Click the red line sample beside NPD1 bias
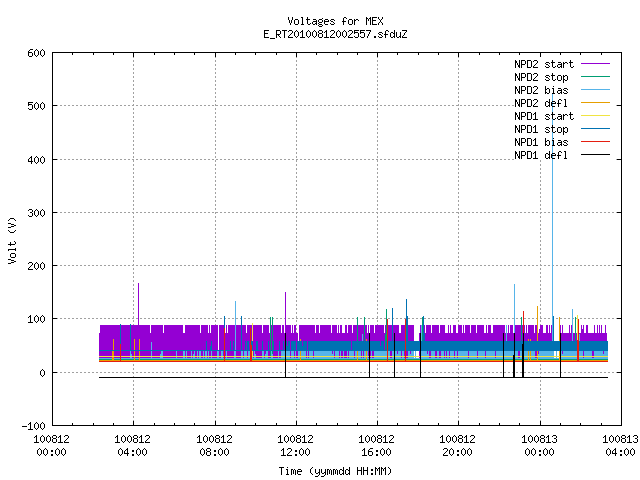 [x=595, y=142]
